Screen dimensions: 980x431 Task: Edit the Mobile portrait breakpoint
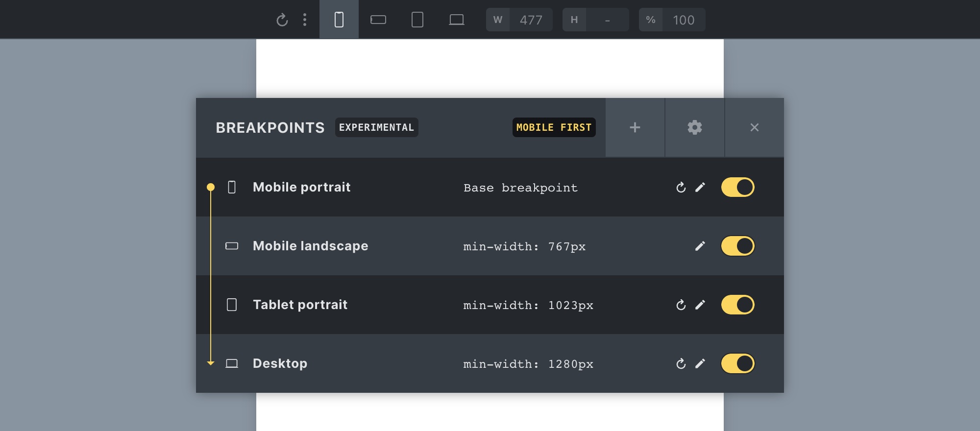click(700, 188)
